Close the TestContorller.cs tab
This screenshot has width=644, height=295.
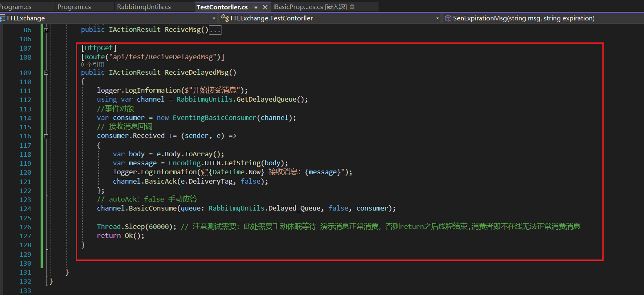(265, 7)
